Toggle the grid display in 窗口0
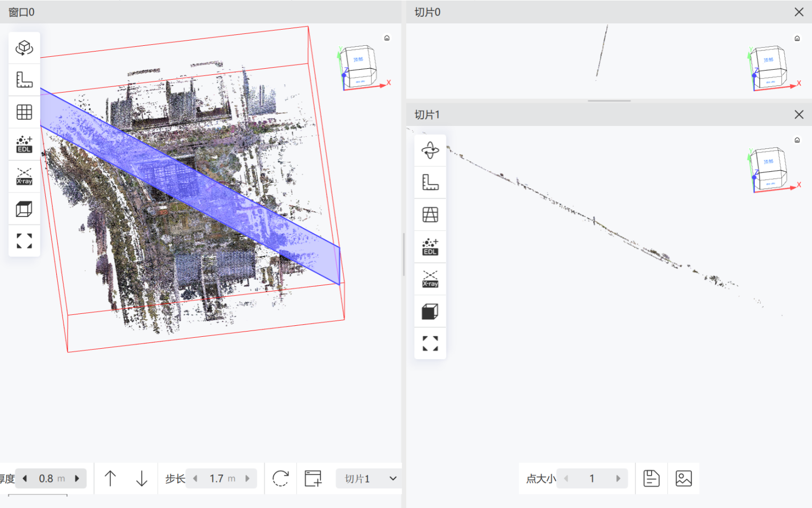This screenshot has height=508, width=812. click(24, 112)
